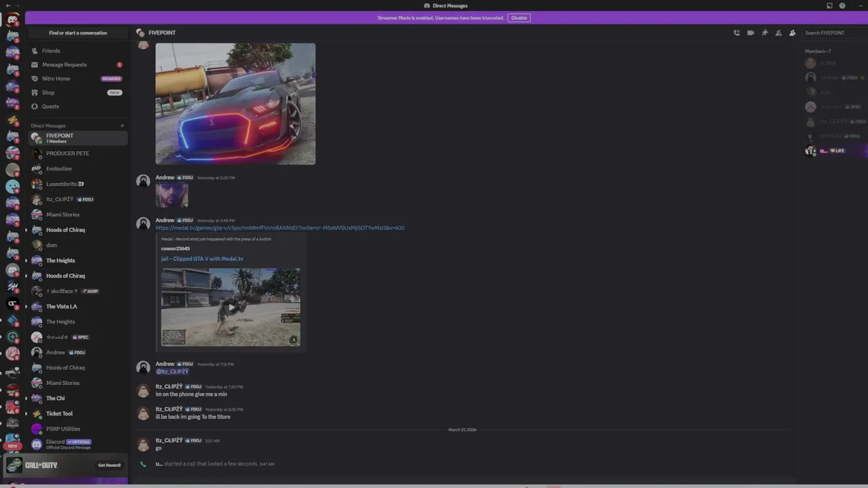This screenshot has height=488, width=868.
Task: Open Andrew's small face image attachment
Action: click(172, 196)
